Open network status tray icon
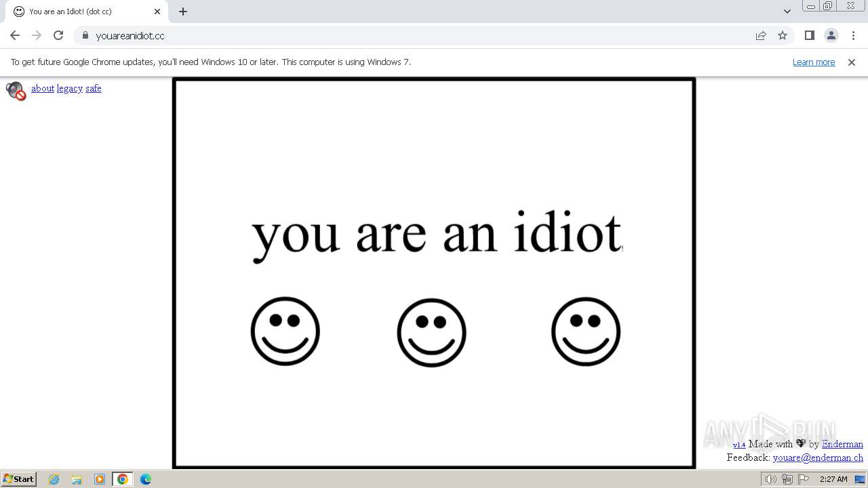The image size is (868, 488). [x=787, y=479]
